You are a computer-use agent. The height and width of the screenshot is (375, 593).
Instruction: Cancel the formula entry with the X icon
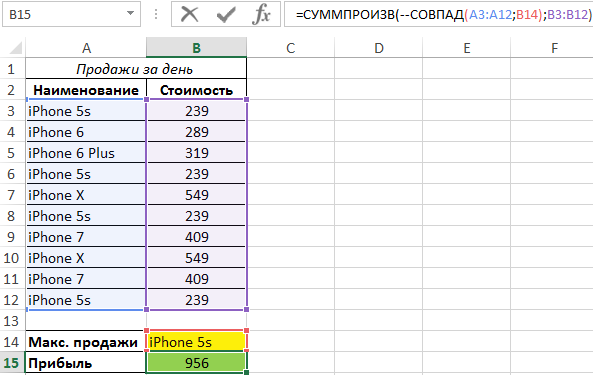(x=189, y=15)
